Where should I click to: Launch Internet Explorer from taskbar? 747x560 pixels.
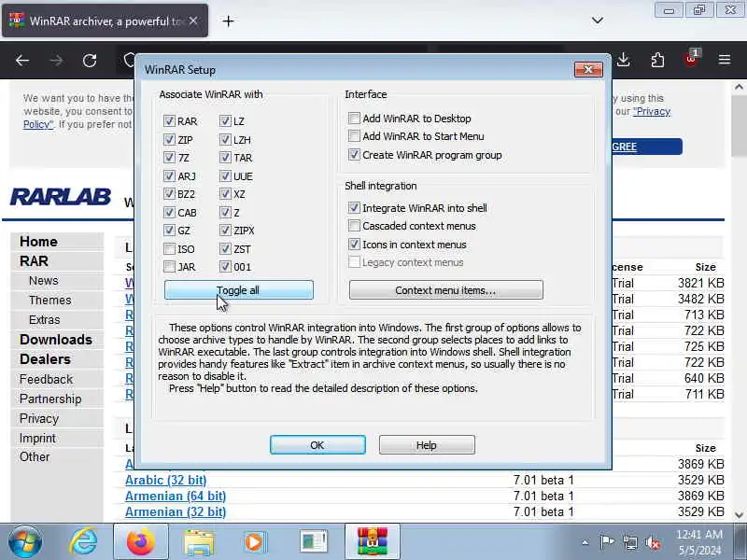click(x=84, y=542)
